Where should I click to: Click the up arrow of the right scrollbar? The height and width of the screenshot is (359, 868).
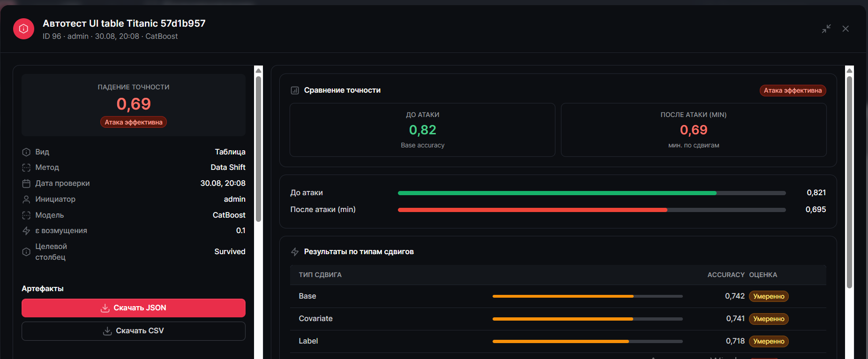849,70
